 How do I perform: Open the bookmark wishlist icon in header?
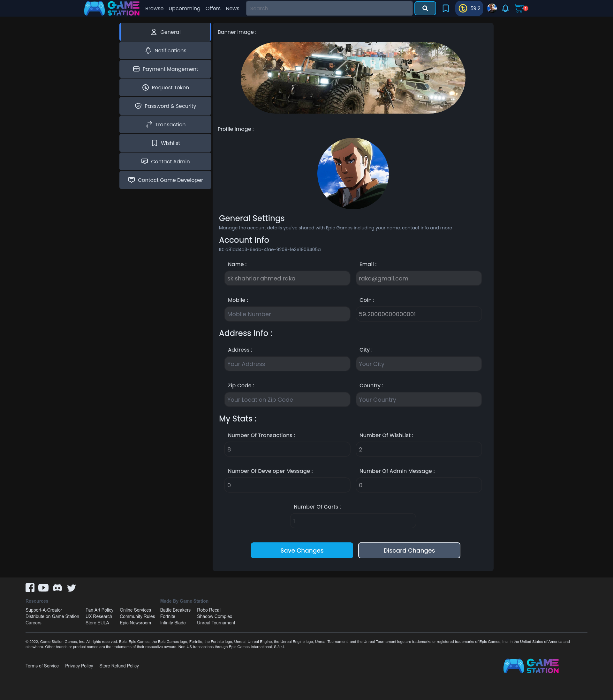coord(445,9)
